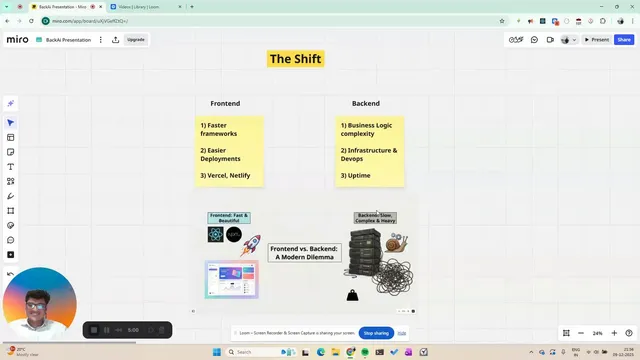The height and width of the screenshot is (360, 640).
Task: Select the Text tool
Action: click(x=11, y=167)
